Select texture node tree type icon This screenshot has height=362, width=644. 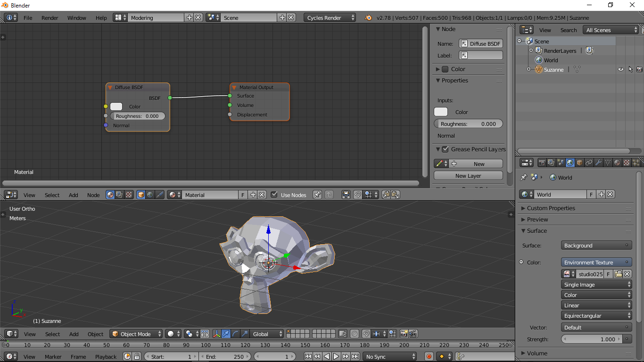pyautogui.click(x=128, y=195)
